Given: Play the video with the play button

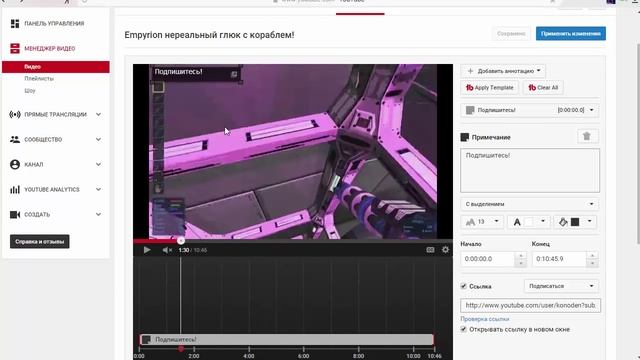Looking at the screenshot, I should pyautogui.click(x=147, y=250).
